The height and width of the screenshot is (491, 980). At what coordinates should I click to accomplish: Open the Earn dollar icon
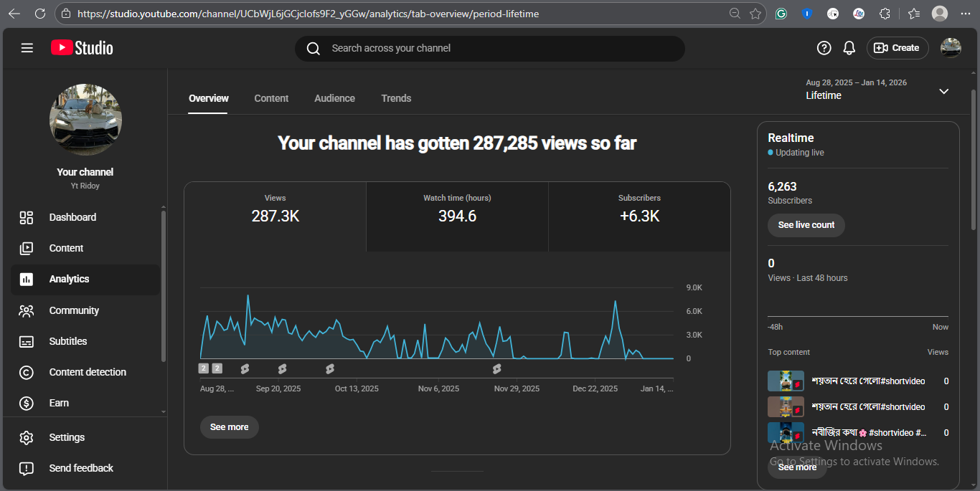(27, 403)
